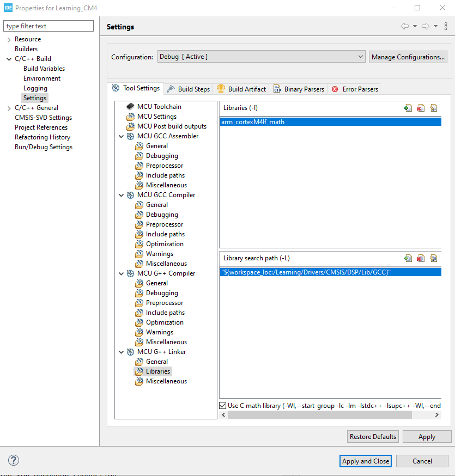Select Project References

point(41,127)
